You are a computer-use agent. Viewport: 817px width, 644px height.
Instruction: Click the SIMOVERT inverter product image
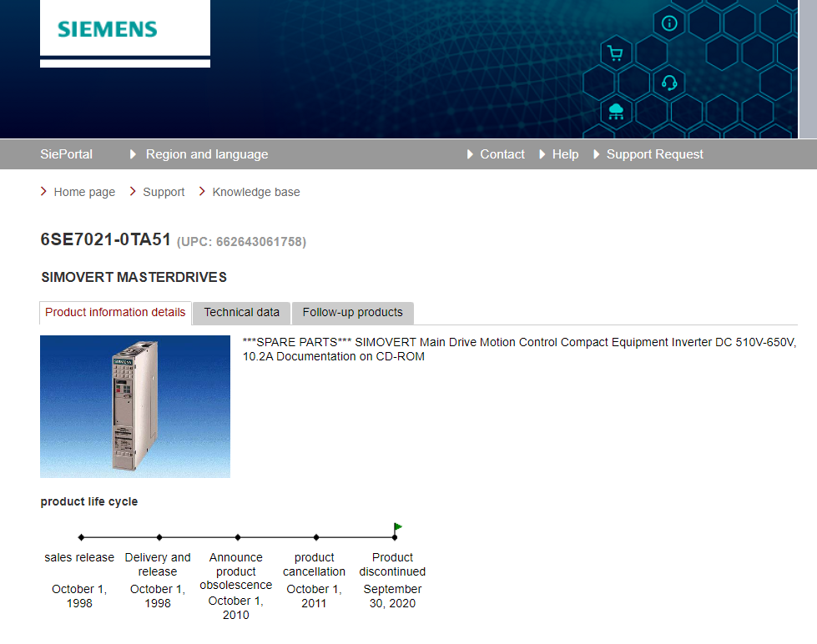tap(135, 406)
